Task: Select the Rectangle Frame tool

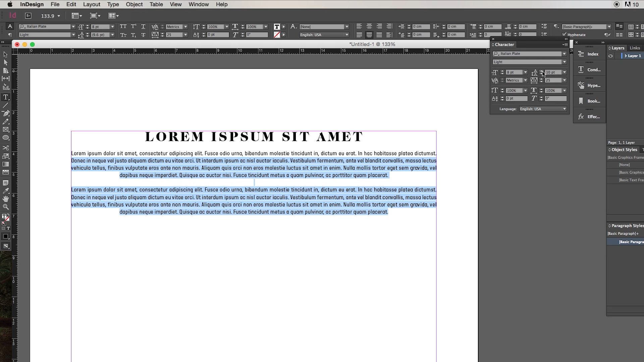Action: (x=5, y=129)
